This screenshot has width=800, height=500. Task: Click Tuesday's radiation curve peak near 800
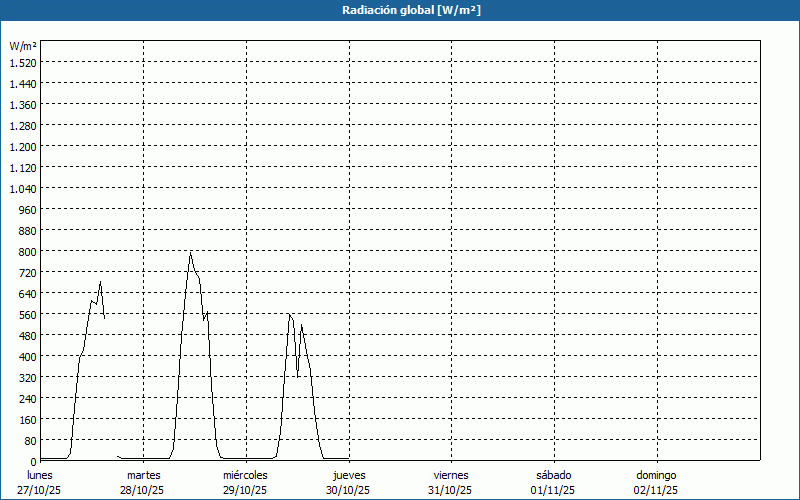[190, 253]
